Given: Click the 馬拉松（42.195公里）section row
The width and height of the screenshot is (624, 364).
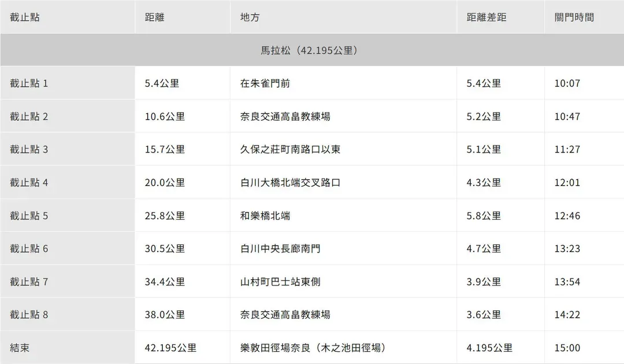Looking at the screenshot, I should 312,50.
